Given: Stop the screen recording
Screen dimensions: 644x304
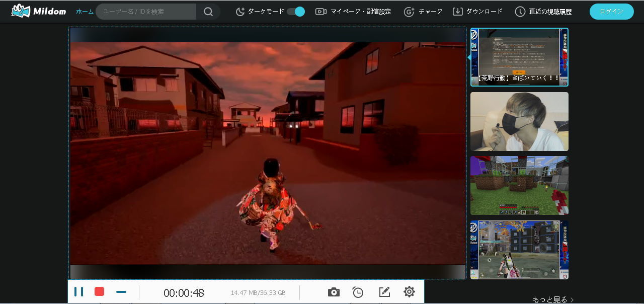Looking at the screenshot, I should 100,291.
